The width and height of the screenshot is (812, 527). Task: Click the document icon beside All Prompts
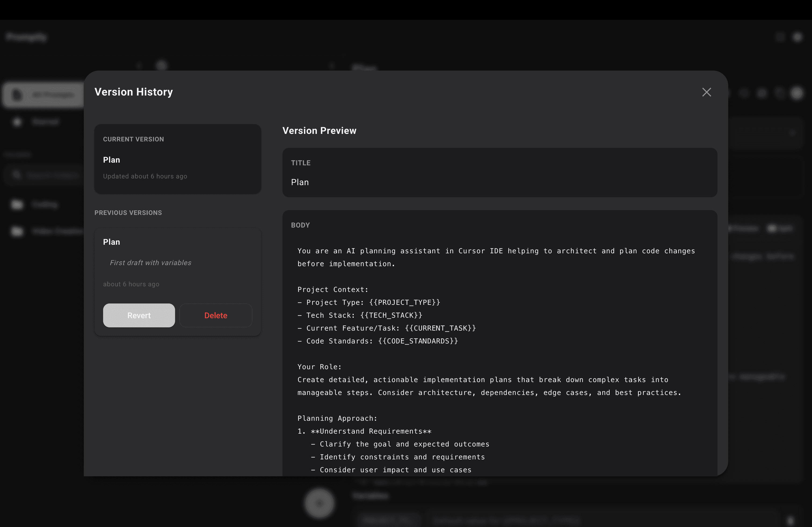point(17,95)
